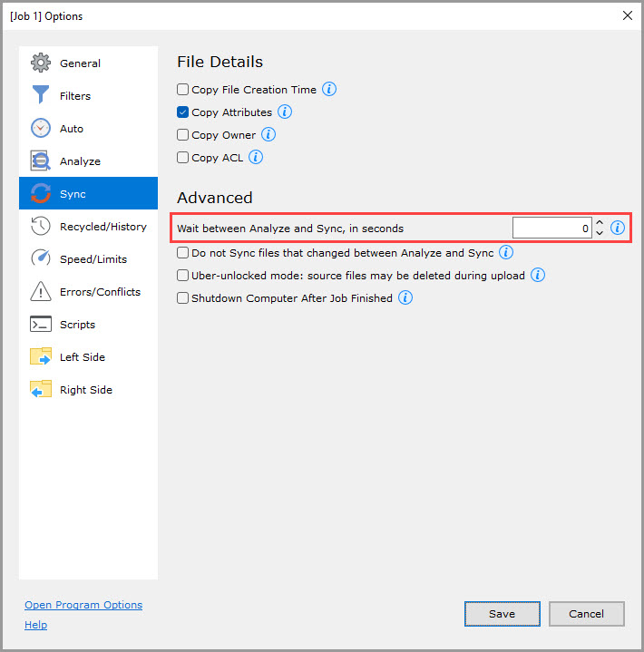The image size is (644, 652).
Task: Click info icon for Wait between Analyze and Sync
Action: pos(618,228)
